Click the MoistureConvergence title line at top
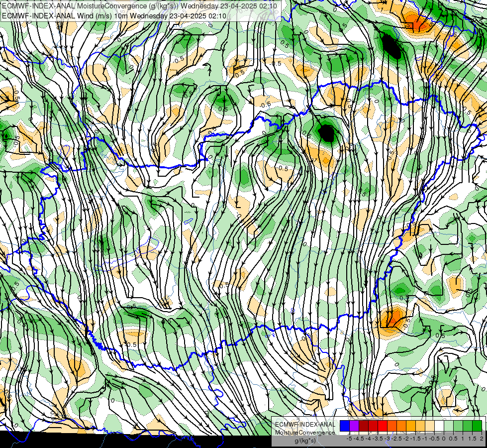This screenshot has height=448, width=487. tap(139, 5)
